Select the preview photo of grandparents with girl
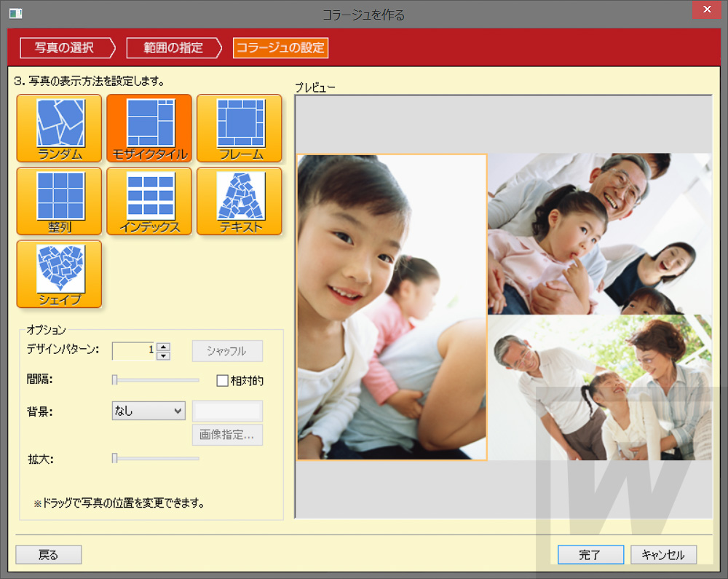The image size is (728, 579). point(599,387)
